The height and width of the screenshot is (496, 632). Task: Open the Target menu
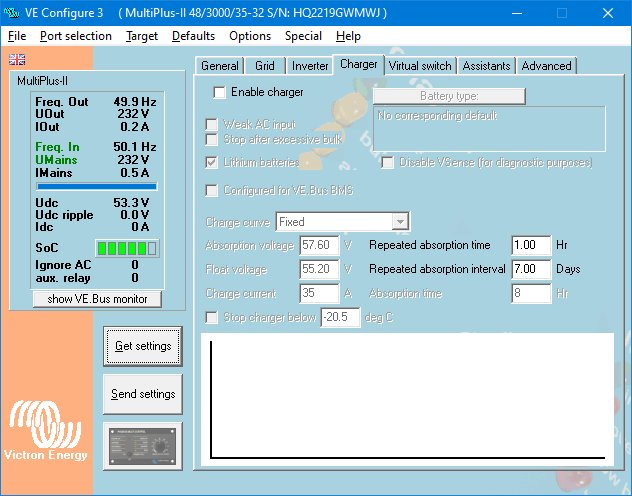pos(141,36)
